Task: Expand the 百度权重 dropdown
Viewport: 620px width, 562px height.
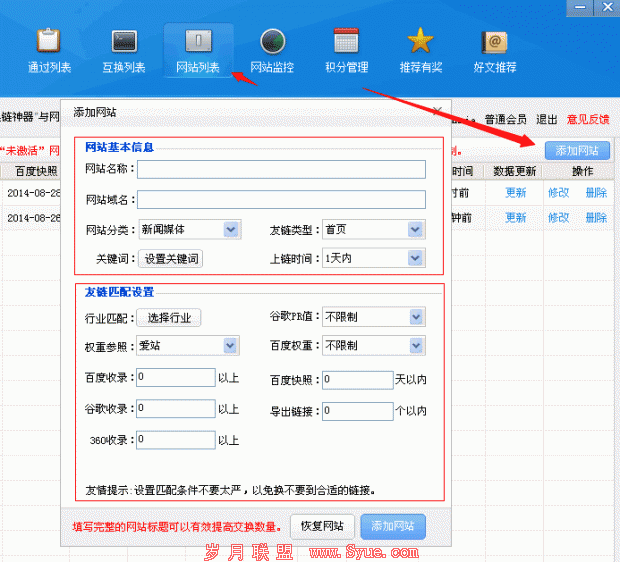Action: (374, 346)
